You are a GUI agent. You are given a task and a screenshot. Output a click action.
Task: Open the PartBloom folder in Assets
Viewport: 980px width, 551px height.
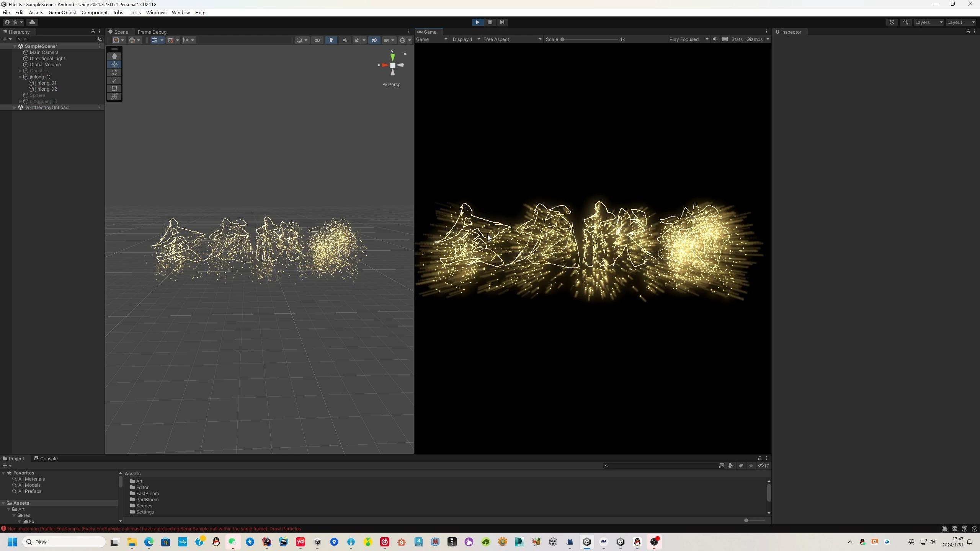click(147, 500)
